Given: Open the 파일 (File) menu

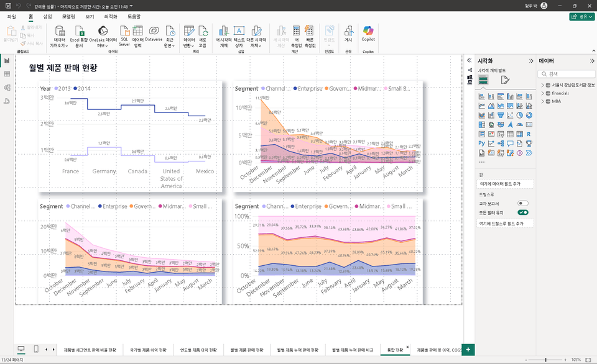Looking at the screenshot, I should point(12,17).
